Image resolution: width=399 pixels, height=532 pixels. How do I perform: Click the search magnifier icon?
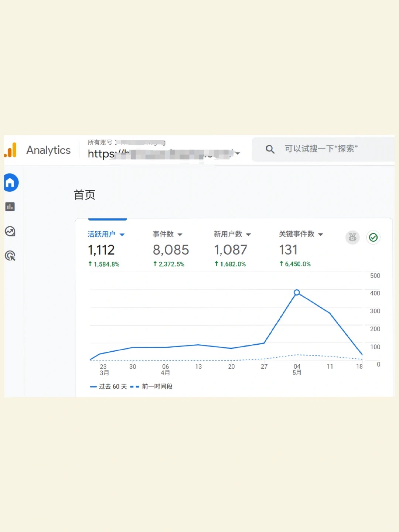point(270,149)
